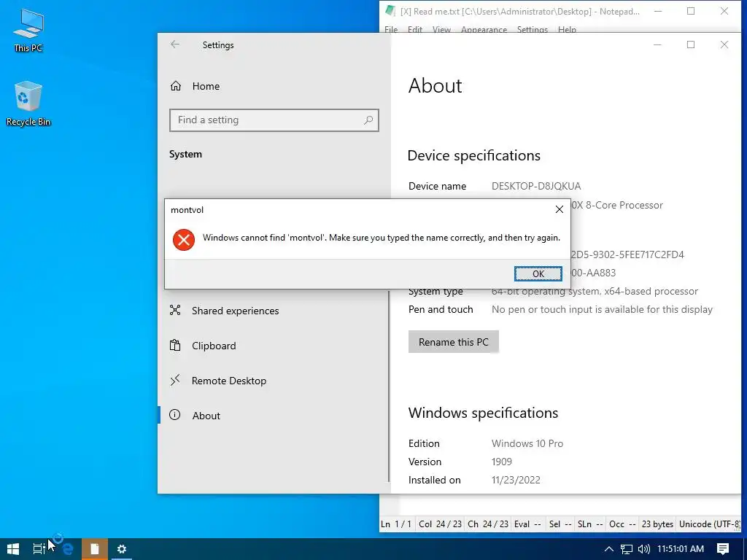The width and height of the screenshot is (747, 560).
Task: Click the network tray icon
Action: [627, 549]
